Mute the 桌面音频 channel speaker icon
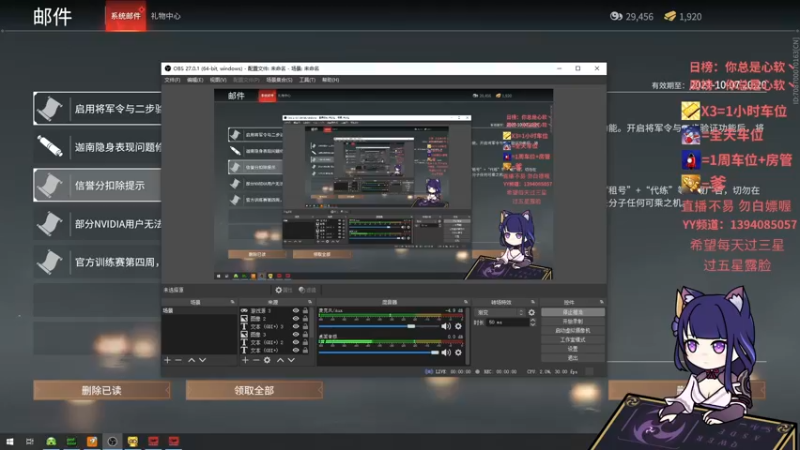Screen dimensions: 800x450 (446, 352)
